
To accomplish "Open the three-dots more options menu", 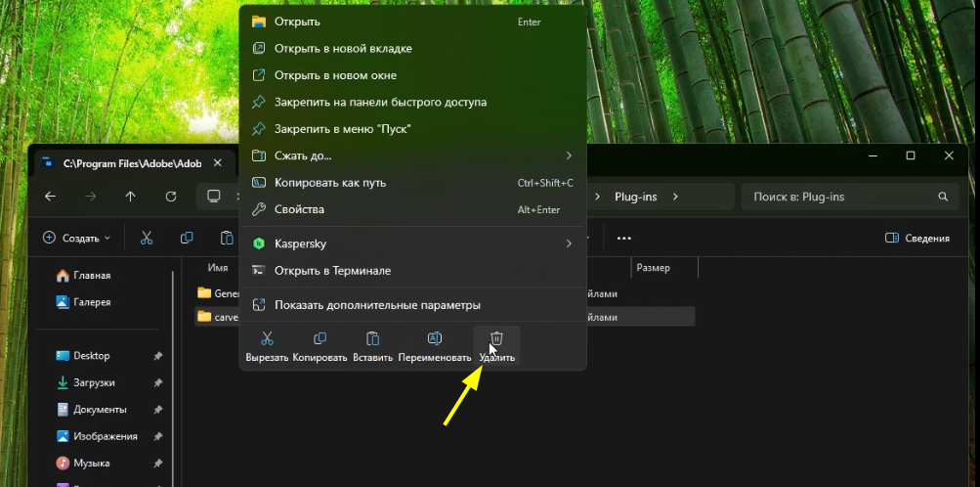I will [623, 239].
